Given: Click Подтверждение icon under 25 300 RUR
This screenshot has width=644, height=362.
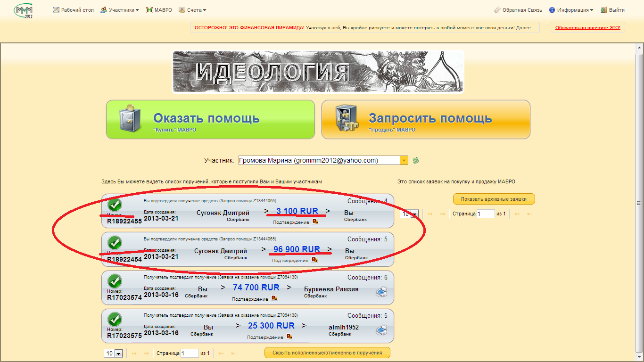Looking at the screenshot, I should [x=289, y=337].
